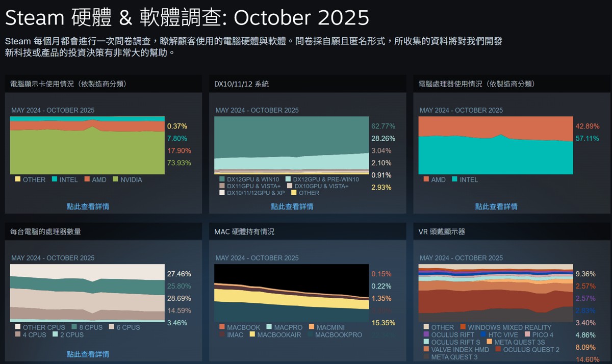The image size is (612, 364).
Task: Click the 57.11% INTEL processor value
Action: (587, 138)
